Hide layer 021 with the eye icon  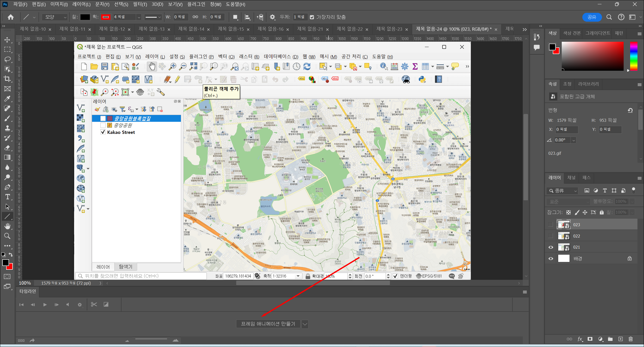click(x=551, y=247)
